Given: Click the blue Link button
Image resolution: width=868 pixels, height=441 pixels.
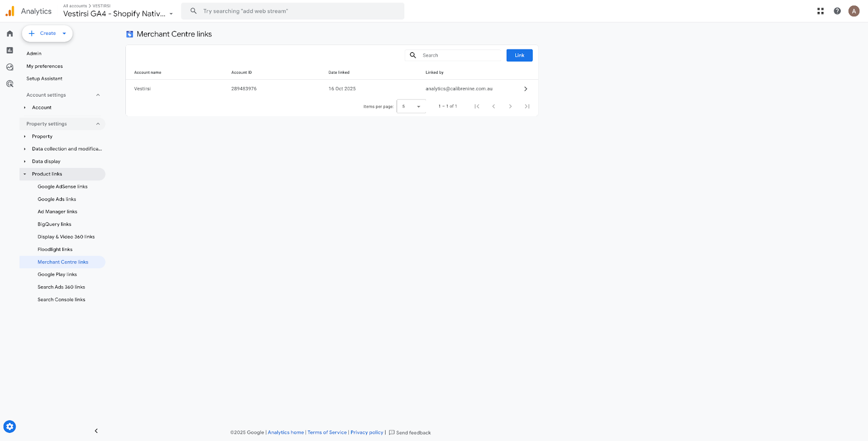Looking at the screenshot, I should 519,55.
